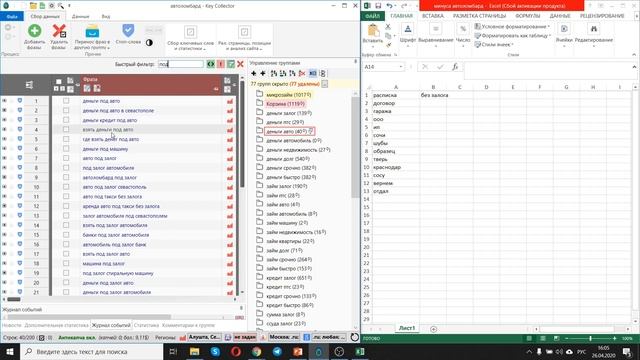Click the Windows Start button

(x=10, y=351)
